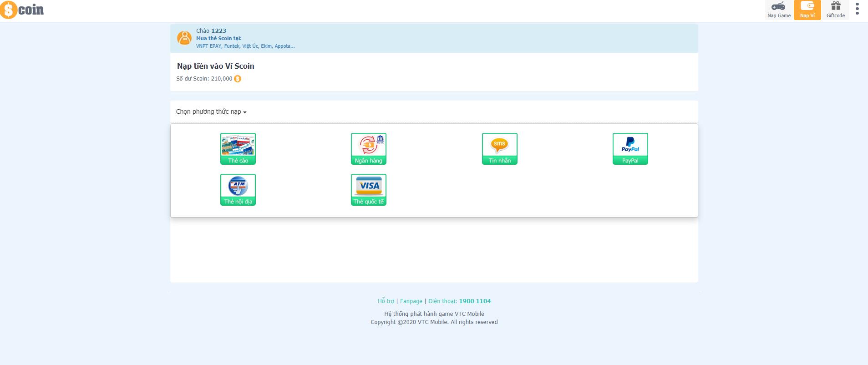This screenshot has width=868, height=365.
Task: Click the Hệ thống phát hành game VTC Mobile text
Action: (x=434, y=314)
